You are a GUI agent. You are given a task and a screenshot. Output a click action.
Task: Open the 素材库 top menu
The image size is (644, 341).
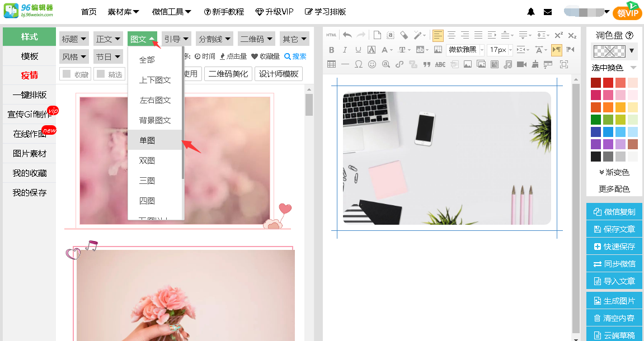click(x=123, y=12)
